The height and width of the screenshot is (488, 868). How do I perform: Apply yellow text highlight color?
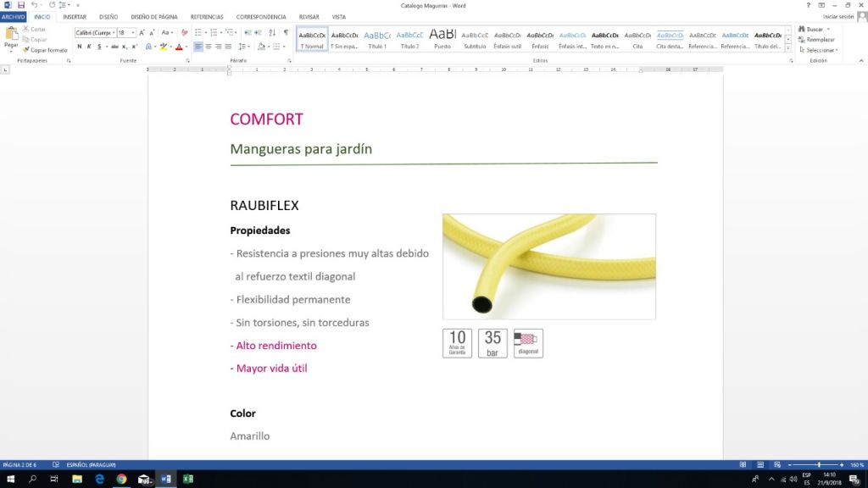click(164, 47)
